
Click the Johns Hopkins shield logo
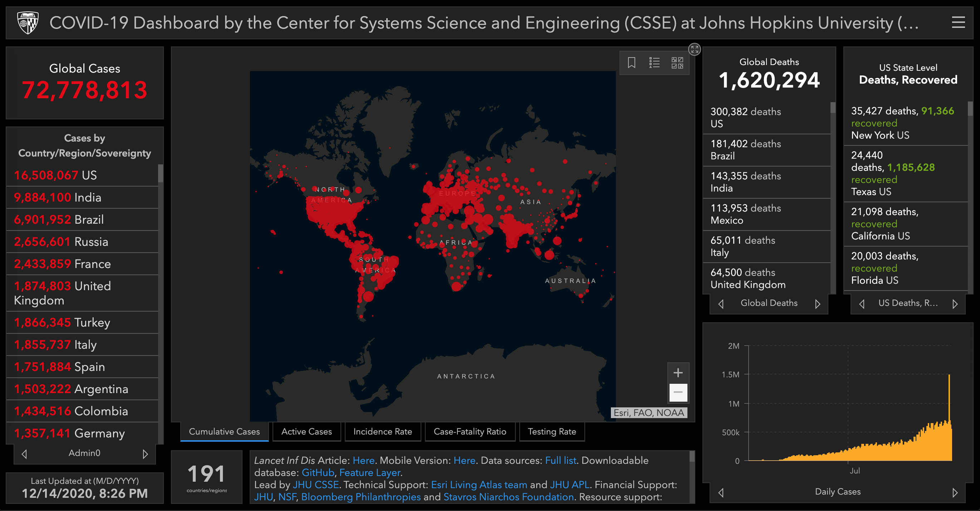[28, 23]
